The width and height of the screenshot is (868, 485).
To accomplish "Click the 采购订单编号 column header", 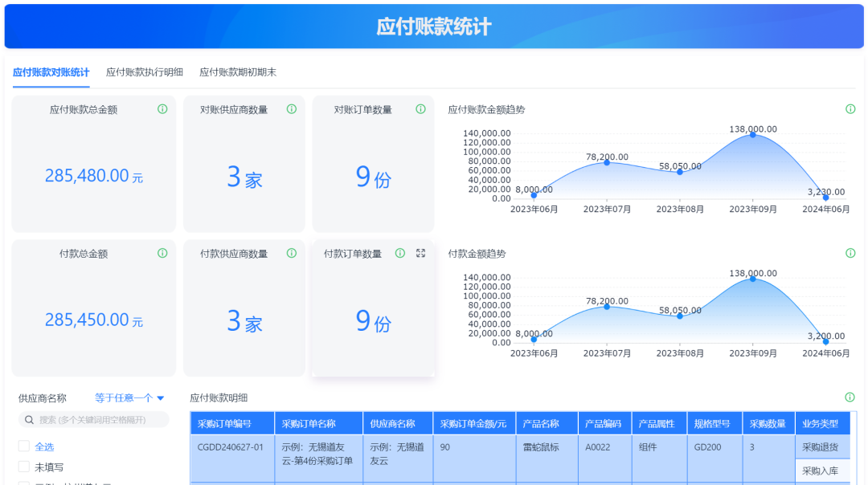I will click(x=225, y=424).
